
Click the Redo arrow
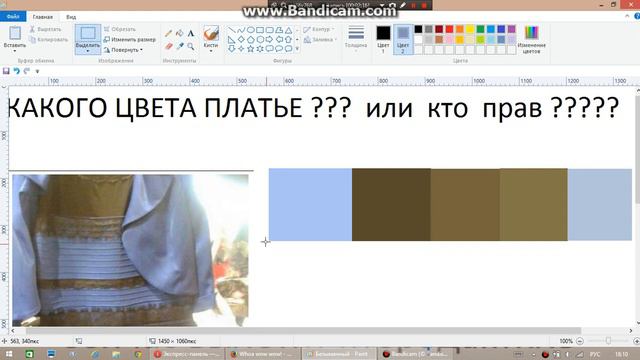click(27, 71)
